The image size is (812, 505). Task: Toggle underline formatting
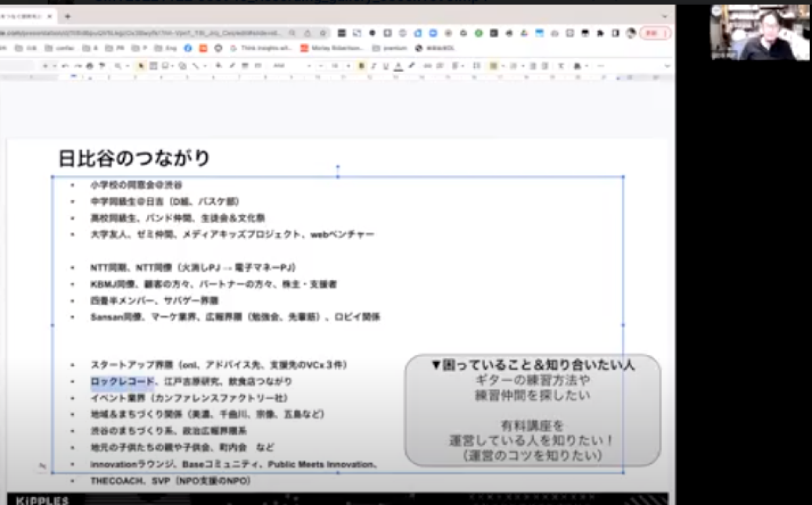click(386, 66)
